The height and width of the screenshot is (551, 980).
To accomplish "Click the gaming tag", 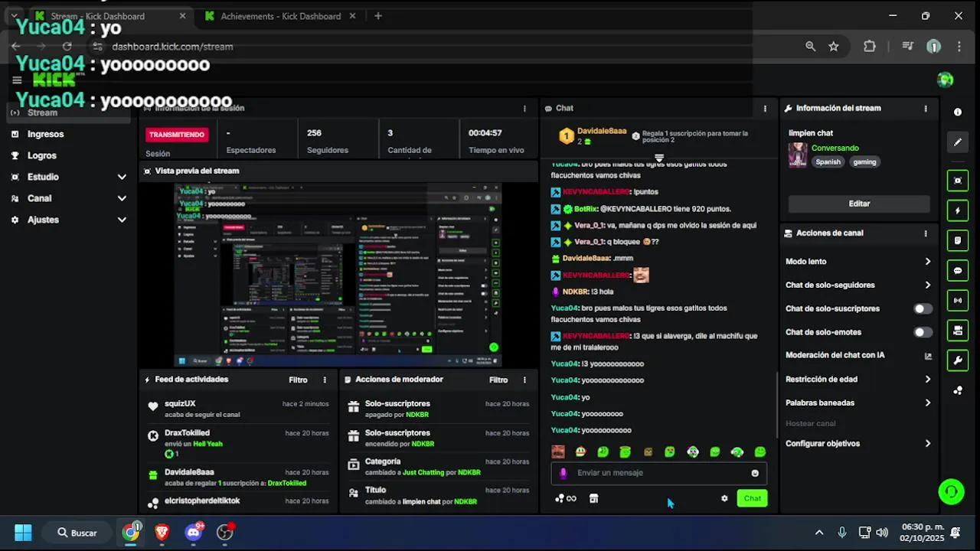I will point(865,162).
